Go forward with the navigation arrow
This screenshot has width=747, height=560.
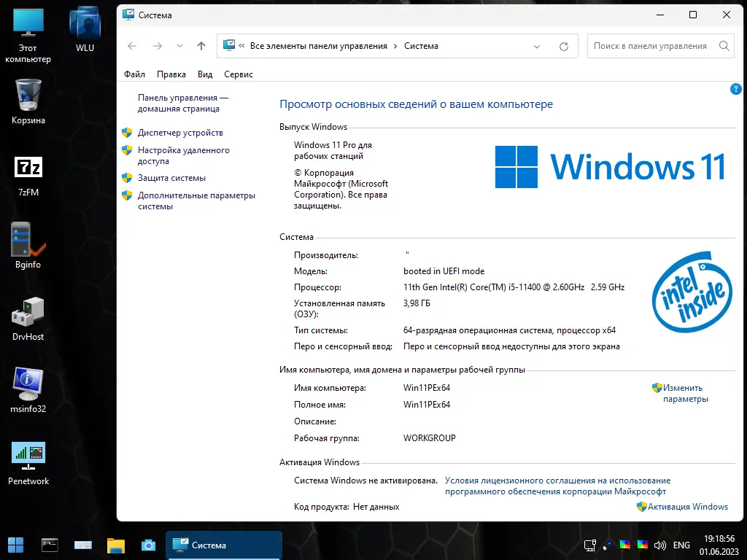pyautogui.click(x=158, y=46)
